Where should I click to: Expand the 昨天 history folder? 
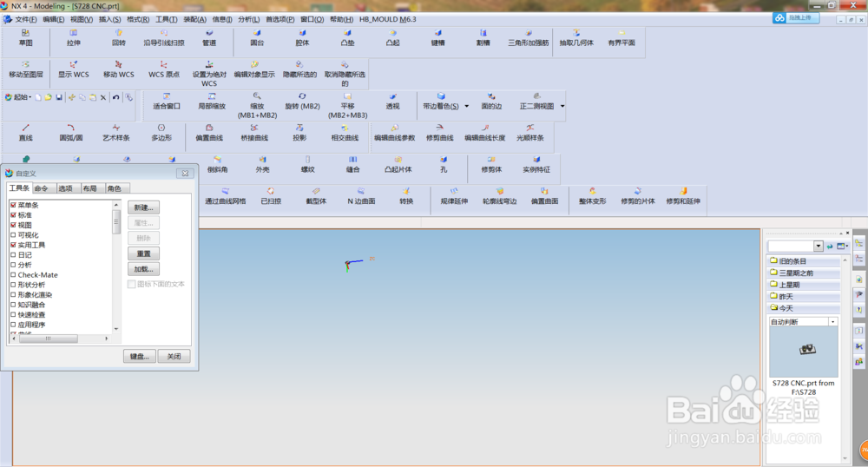pos(805,297)
